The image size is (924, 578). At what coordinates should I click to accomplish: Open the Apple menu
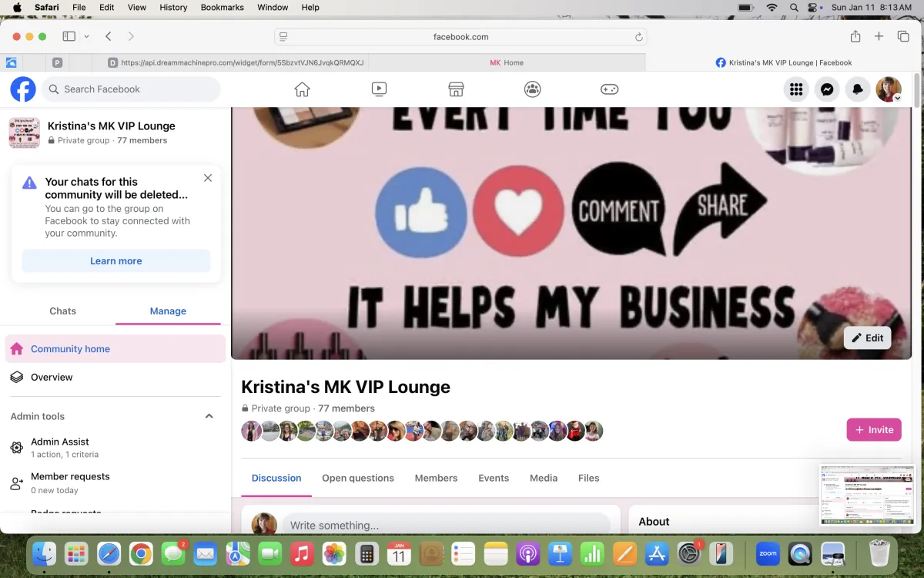tap(17, 7)
